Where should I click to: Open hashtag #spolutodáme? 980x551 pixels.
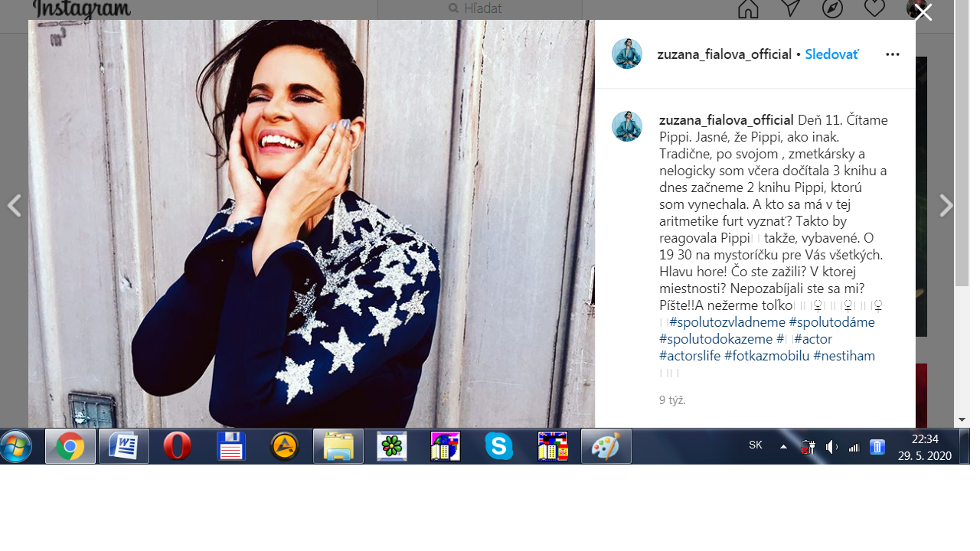tap(831, 322)
